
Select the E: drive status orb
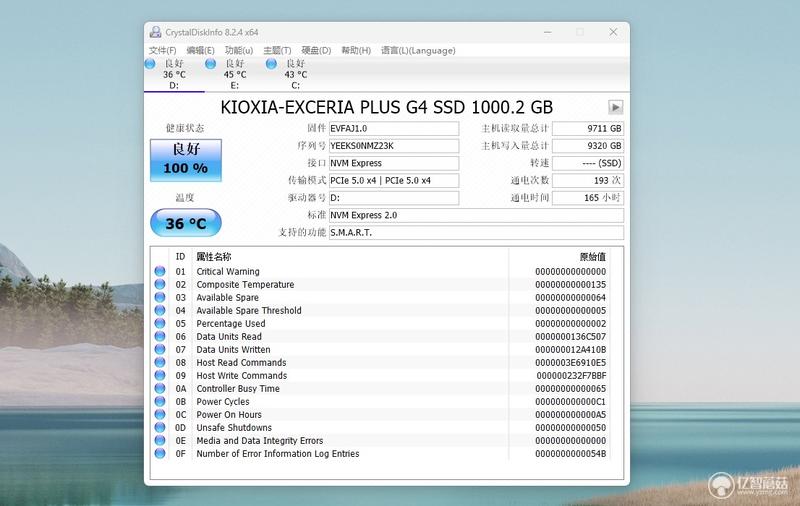click(x=210, y=64)
